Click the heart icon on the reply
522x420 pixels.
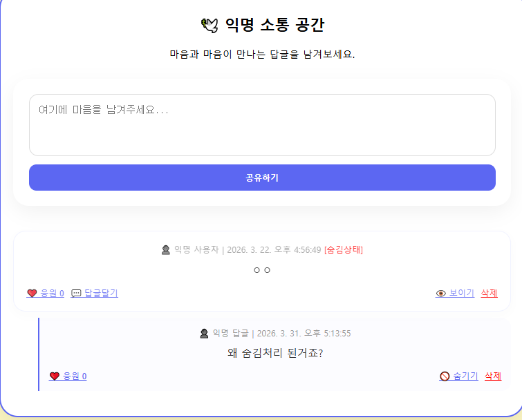(x=55, y=376)
